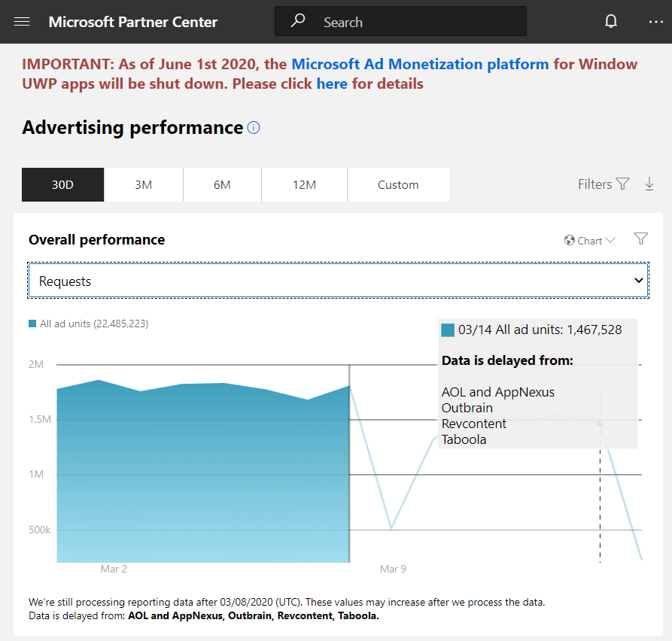Select the 30D time range tab
The width and height of the screenshot is (672, 641).
(62, 184)
